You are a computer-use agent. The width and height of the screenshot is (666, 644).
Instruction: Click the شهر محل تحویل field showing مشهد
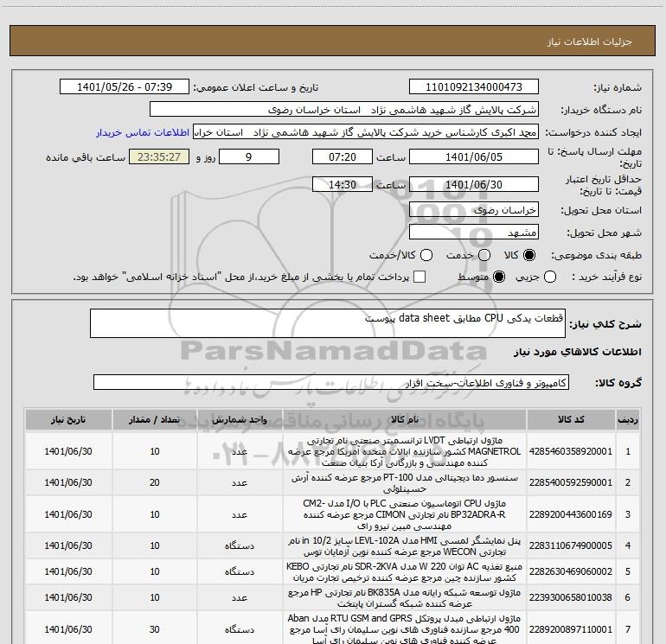point(473,233)
